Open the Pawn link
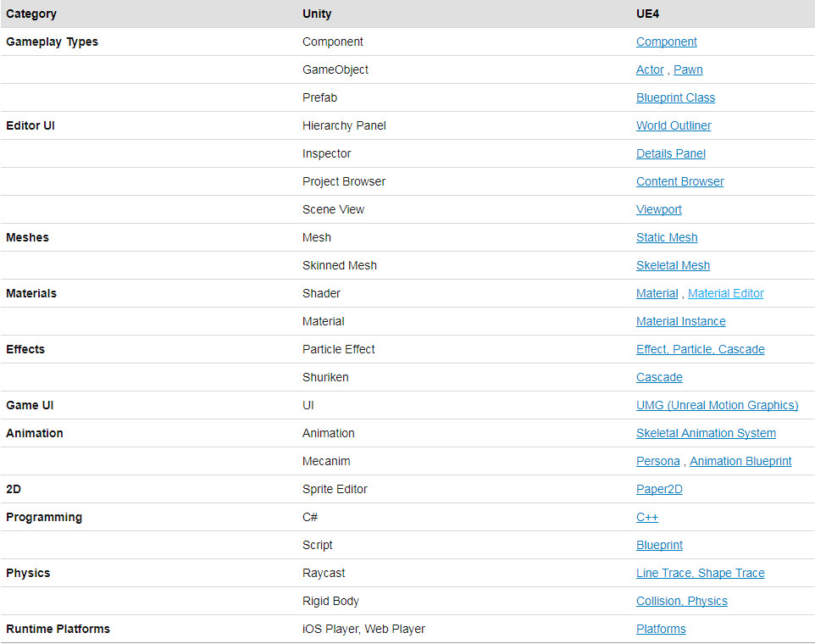Viewport: 815px width, 644px height. point(688,69)
